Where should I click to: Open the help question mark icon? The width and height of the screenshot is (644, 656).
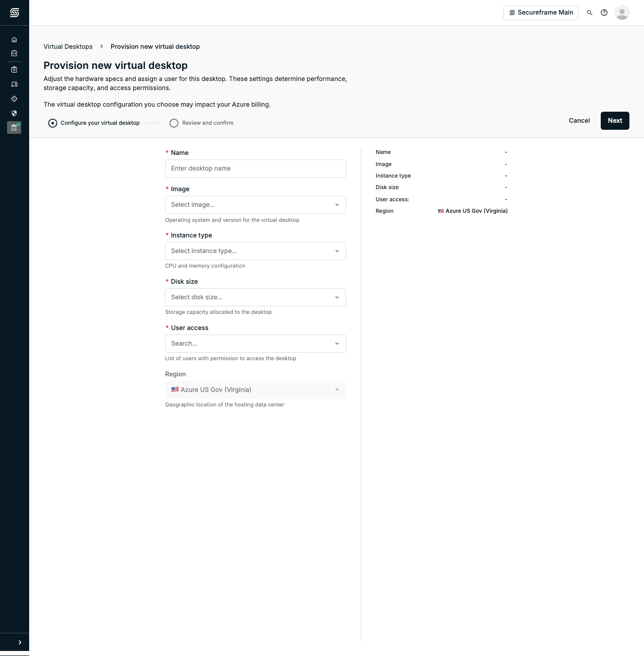coord(604,13)
